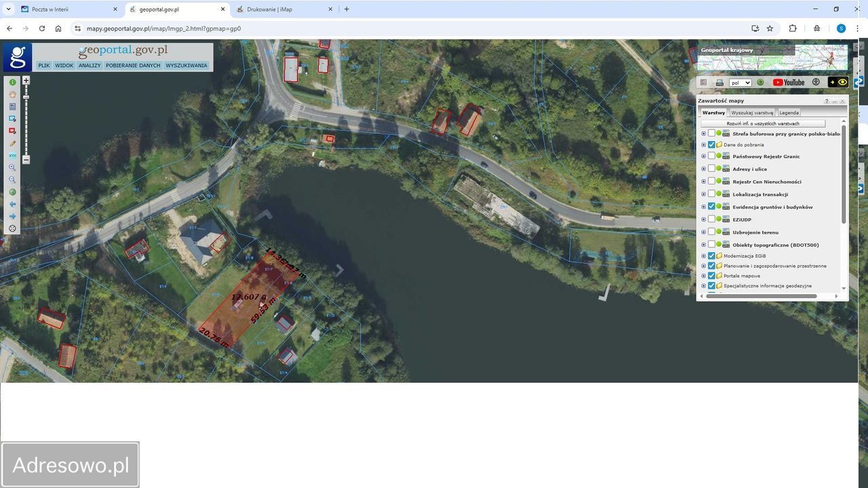Enable Rejestr Cen Nieruchomości checkbox
This screenshot has height=488, width=868.
pos(711,182)
